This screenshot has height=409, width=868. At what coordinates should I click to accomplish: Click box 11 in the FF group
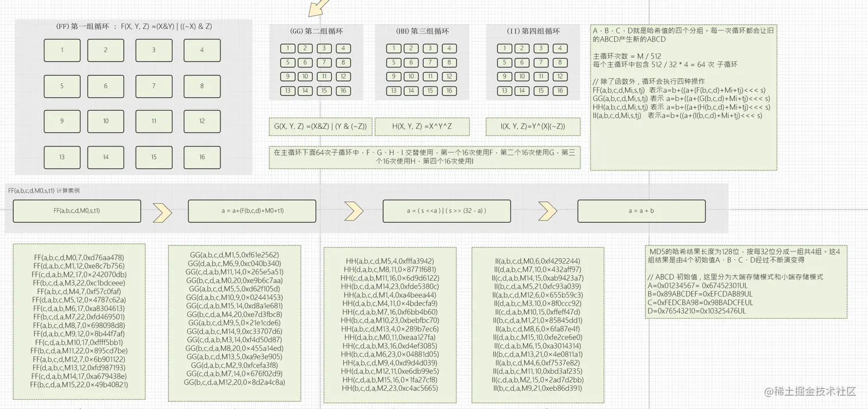tap(154, 121)
